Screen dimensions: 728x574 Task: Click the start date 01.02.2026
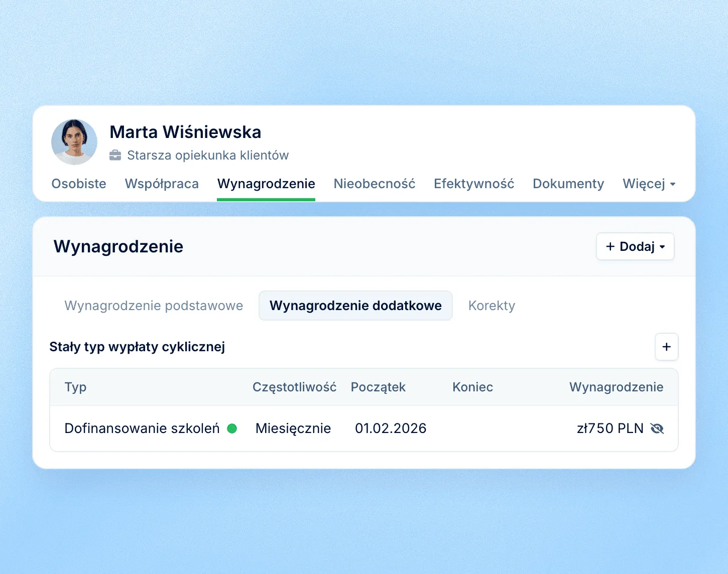click(391, 428)
